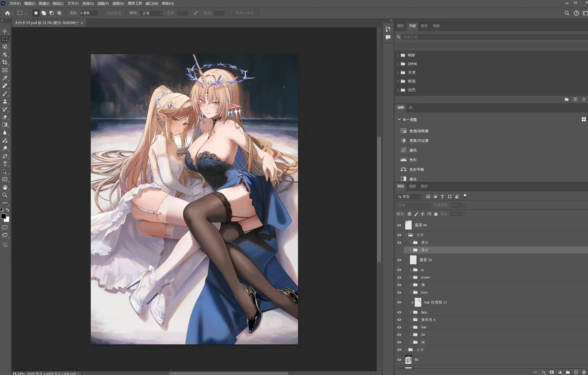588x375 pixels.
Task: Expand the CMYK swatch folder
Action: tap(398, 64)
